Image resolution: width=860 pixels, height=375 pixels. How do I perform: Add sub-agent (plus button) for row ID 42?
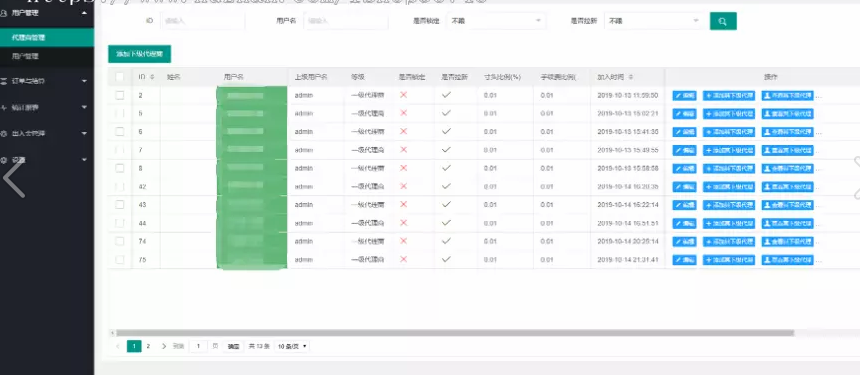coord(729,187)
